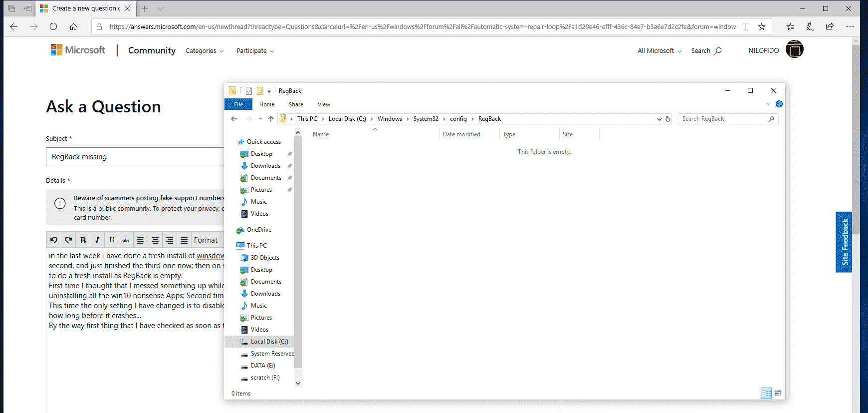Open the browser Favorites hub icon

tap(790, 26)
